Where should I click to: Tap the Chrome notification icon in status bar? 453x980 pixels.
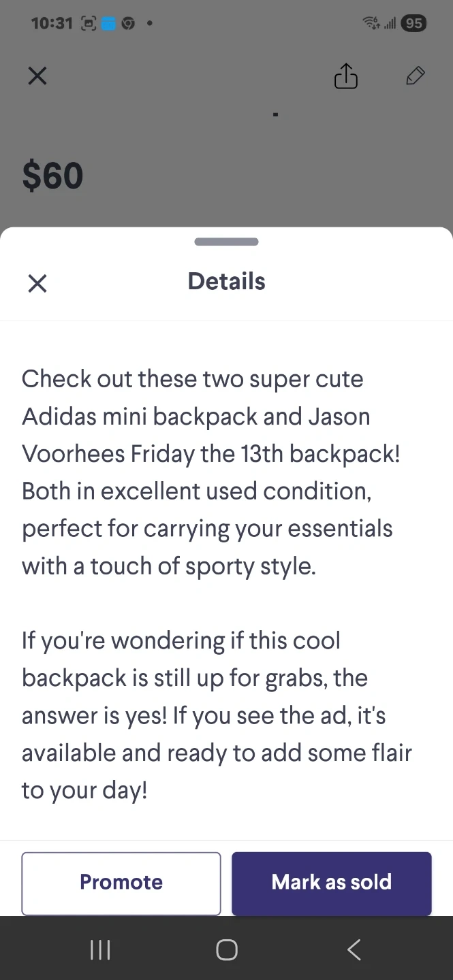pyautogui.click(x=128, y=23)
